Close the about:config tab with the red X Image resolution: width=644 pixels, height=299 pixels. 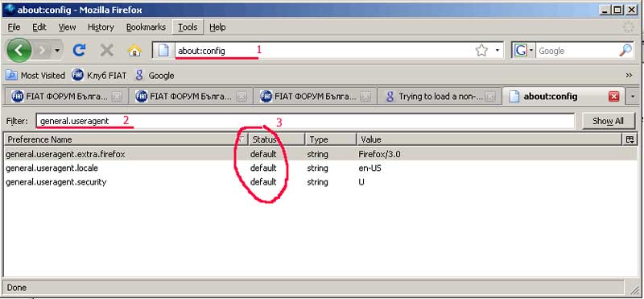(x=613, y=97)
